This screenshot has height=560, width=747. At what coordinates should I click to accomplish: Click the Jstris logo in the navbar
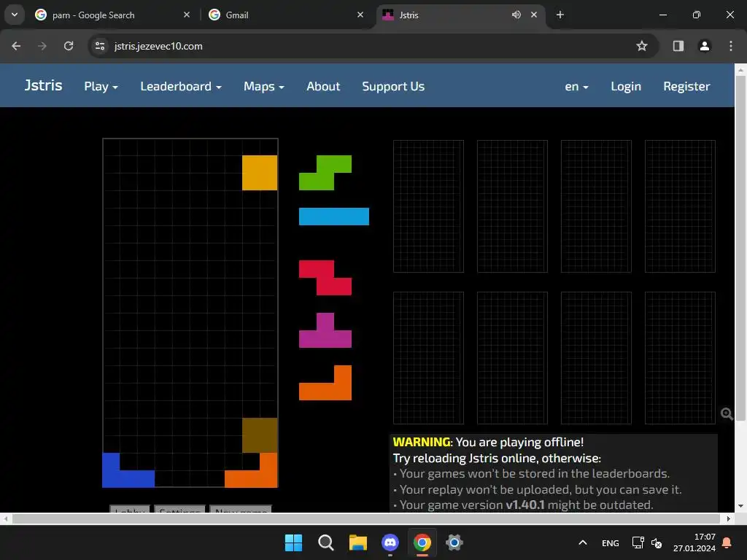click(43, 85)
